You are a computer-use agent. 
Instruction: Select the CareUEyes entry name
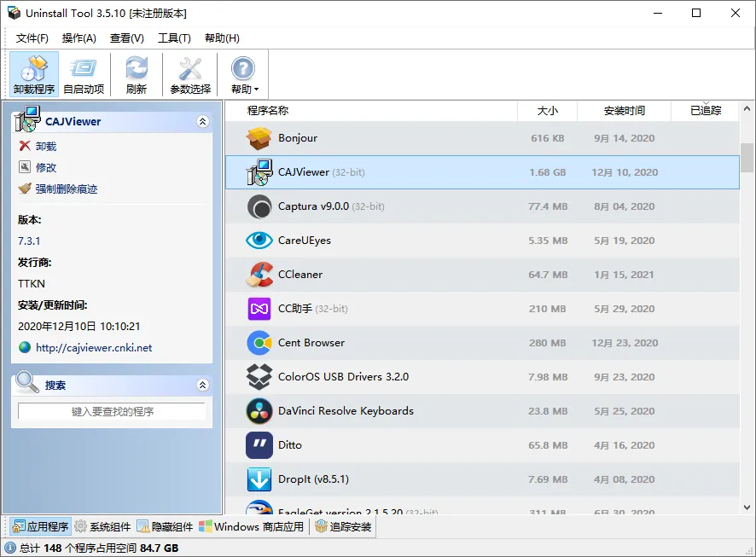click(x=305, y=241)
